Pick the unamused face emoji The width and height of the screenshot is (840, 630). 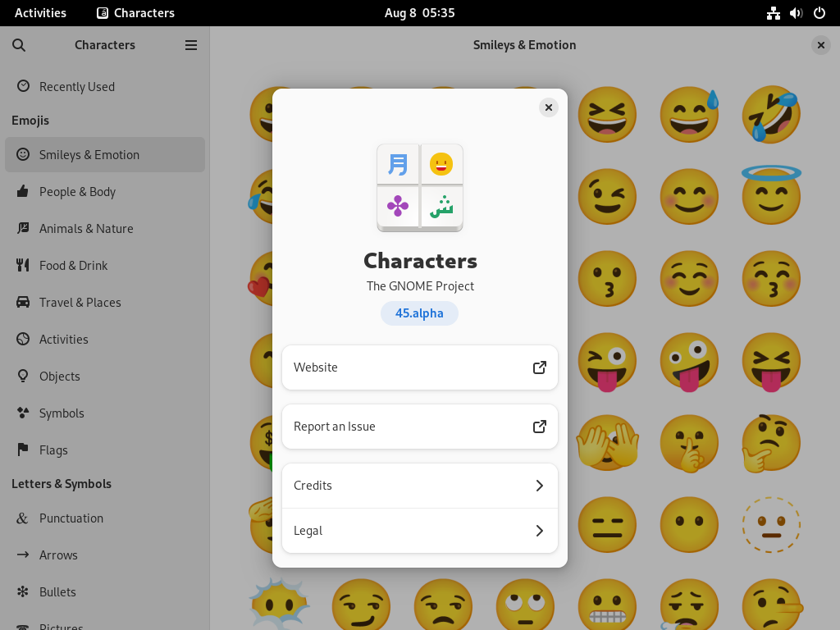coord(443,604)
